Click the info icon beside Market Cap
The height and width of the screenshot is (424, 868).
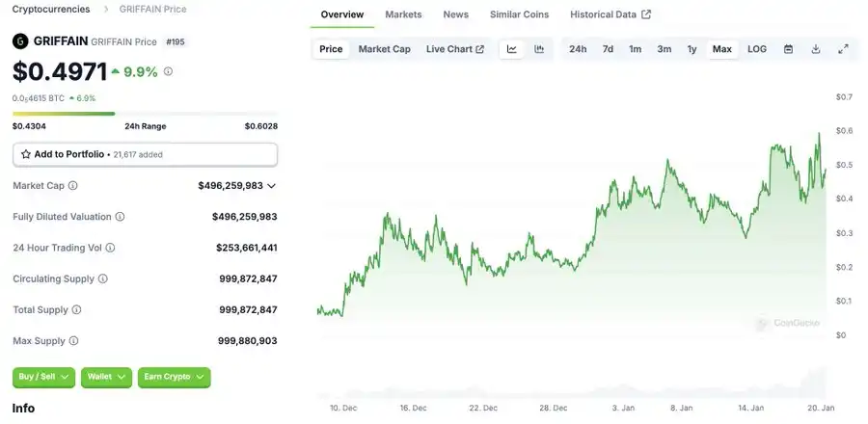pos(73,186)
